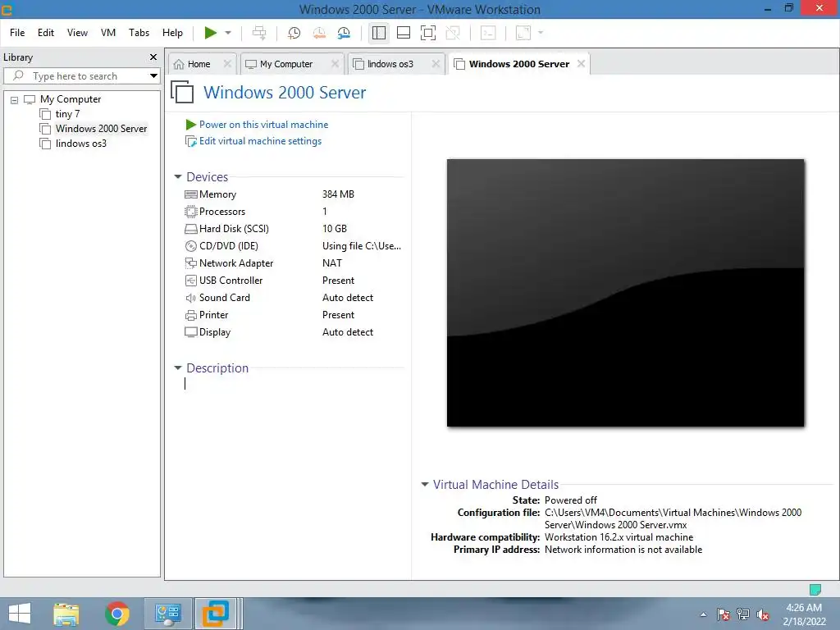Select tiny 7 in the library
This screenshot has width=840, height=630.
click(67, 114)
